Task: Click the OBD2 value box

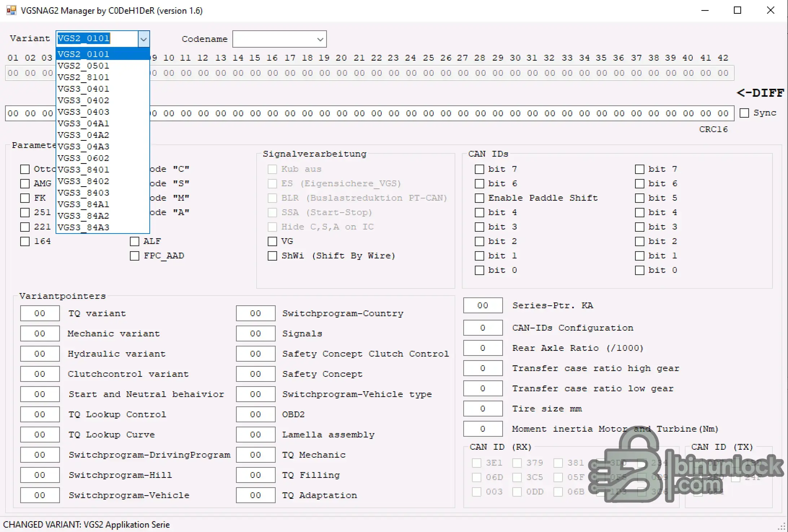Action: click(x=256, y=414)
